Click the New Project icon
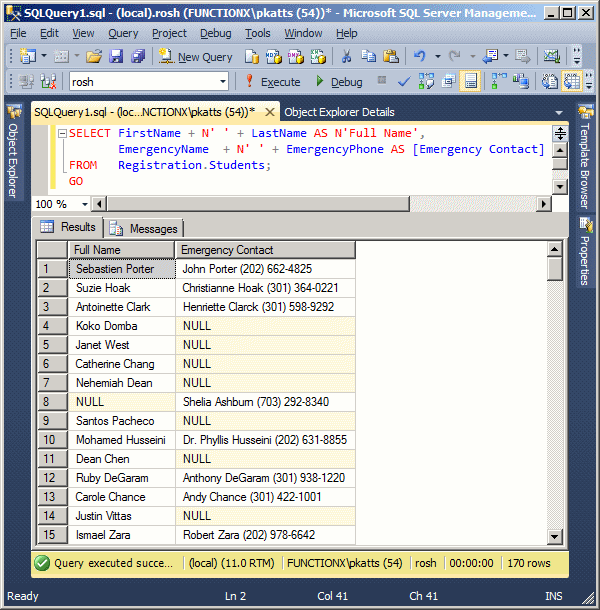This screenshot has width=600, height=610. pos(27,56)
